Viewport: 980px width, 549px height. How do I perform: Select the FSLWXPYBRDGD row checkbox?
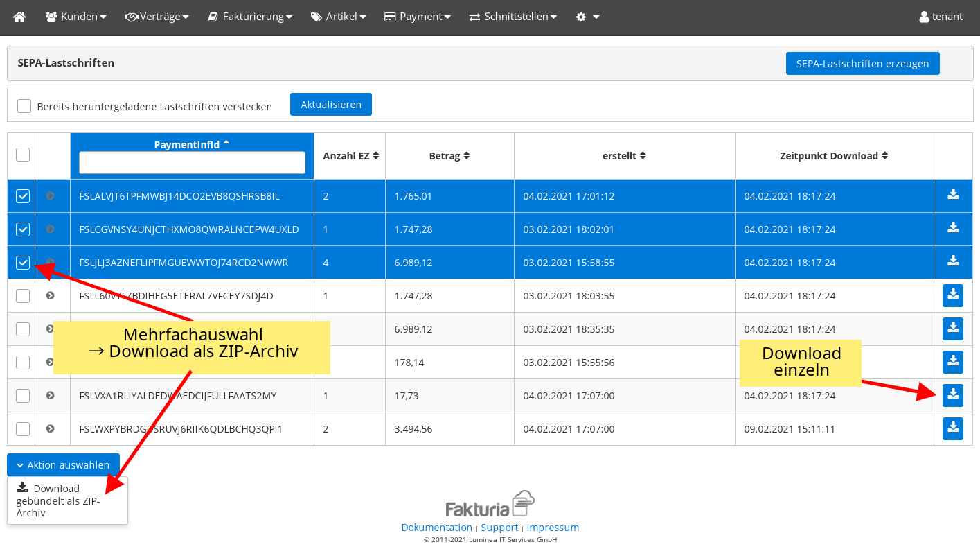tap(23, 429)
